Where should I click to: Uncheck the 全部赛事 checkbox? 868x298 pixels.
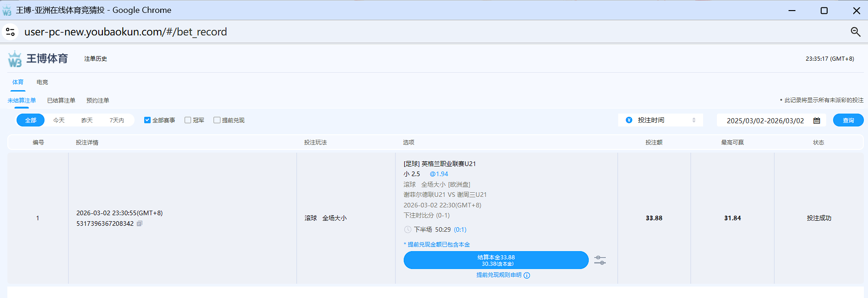(x=147, y=120)
